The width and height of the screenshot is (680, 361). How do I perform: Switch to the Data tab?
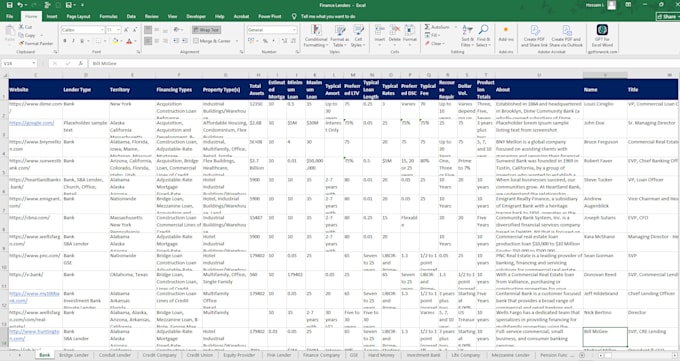click(x=131, y=16)
